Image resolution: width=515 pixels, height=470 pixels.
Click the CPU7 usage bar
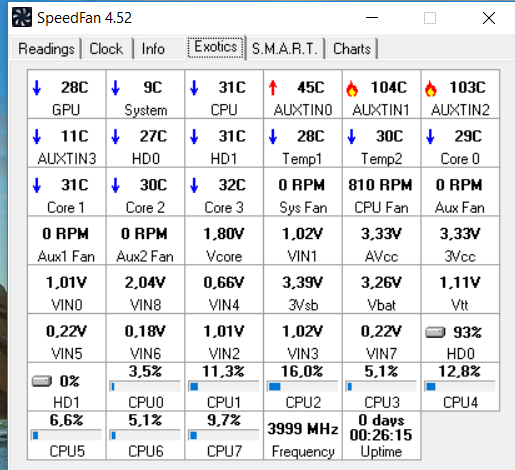[x=224, y=435]
